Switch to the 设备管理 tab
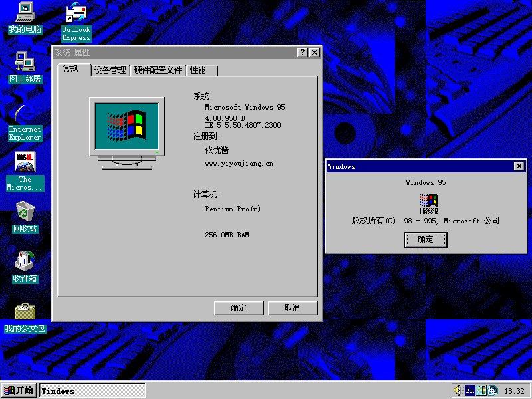 coord(109,70)
